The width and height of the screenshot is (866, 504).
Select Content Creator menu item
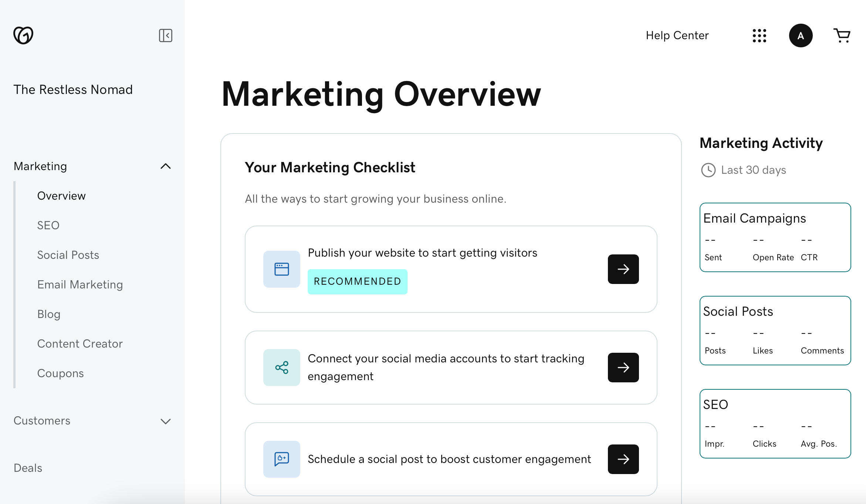click(x=80, y=344)
